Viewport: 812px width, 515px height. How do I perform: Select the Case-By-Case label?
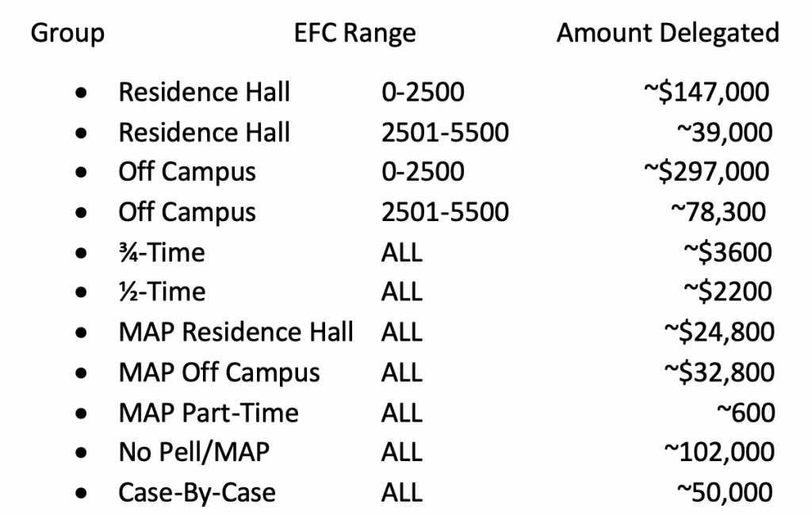coord(197,494)
